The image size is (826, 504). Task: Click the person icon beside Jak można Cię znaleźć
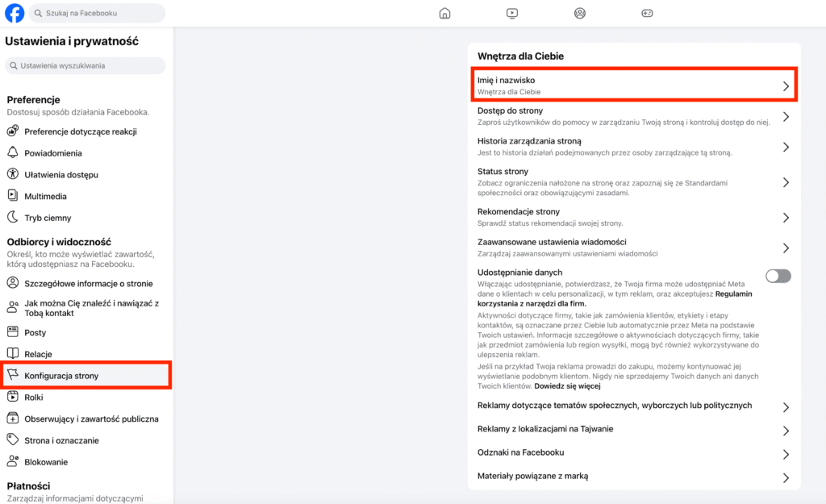pos(13,307)
